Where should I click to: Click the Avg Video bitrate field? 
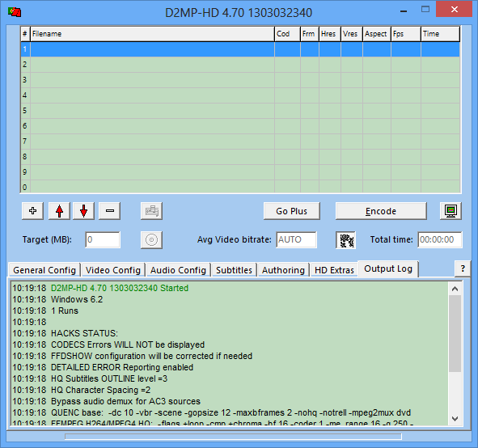[296, 239]
